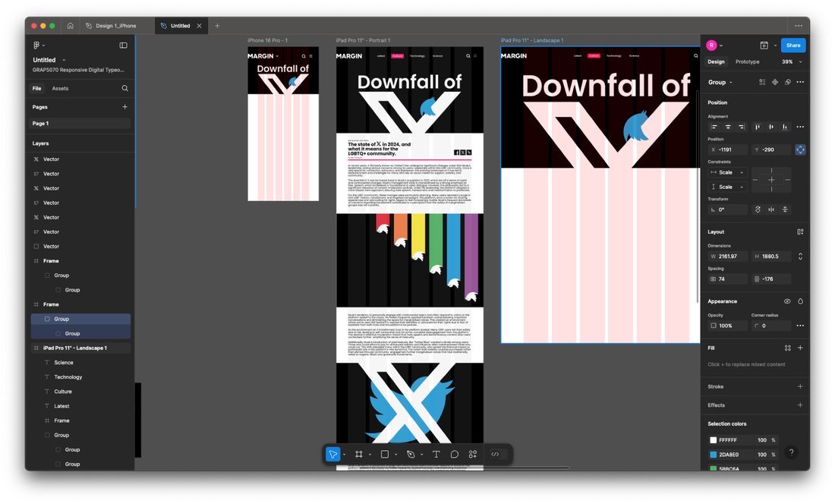This screenshot has width=835, height=504.
Task: Open the zoom level 39% dropdown
Action: 791,61
